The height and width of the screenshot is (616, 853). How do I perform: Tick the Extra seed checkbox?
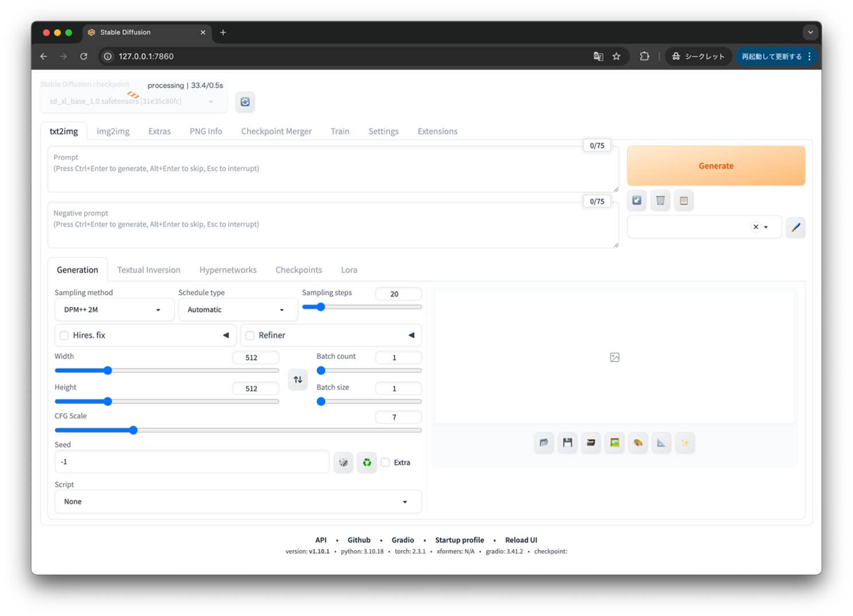pos(386,462)
